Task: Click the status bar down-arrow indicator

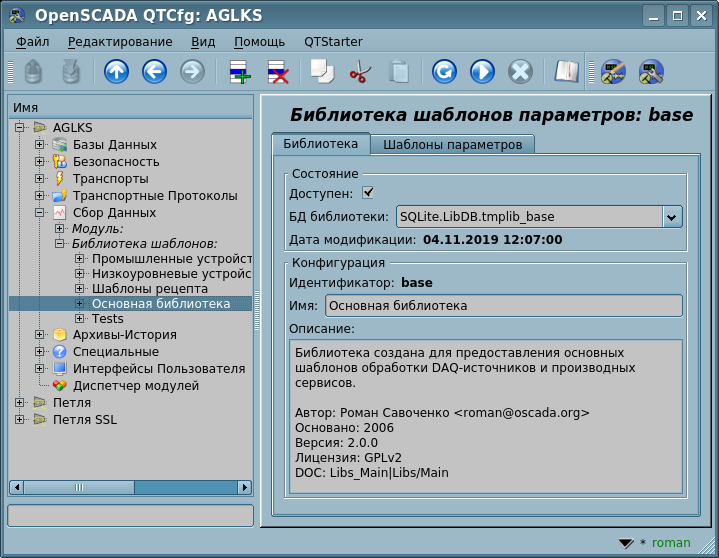Action: (x=625, y=543)
